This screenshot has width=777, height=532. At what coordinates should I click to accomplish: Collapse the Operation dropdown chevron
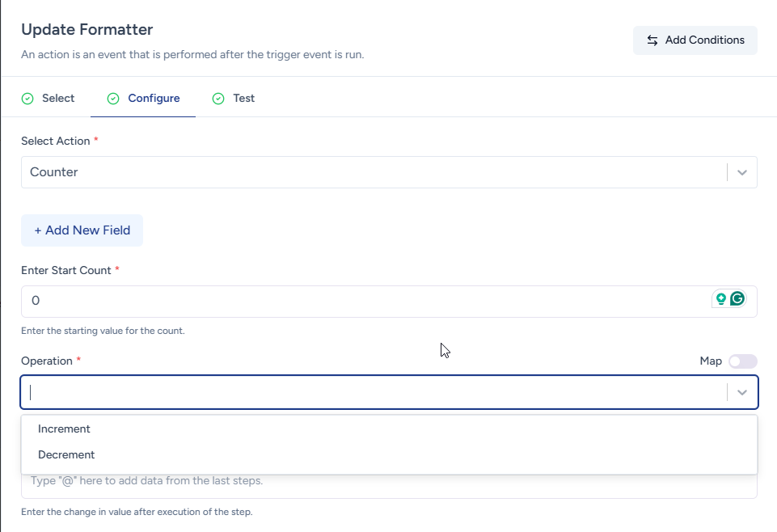(741, 392)
